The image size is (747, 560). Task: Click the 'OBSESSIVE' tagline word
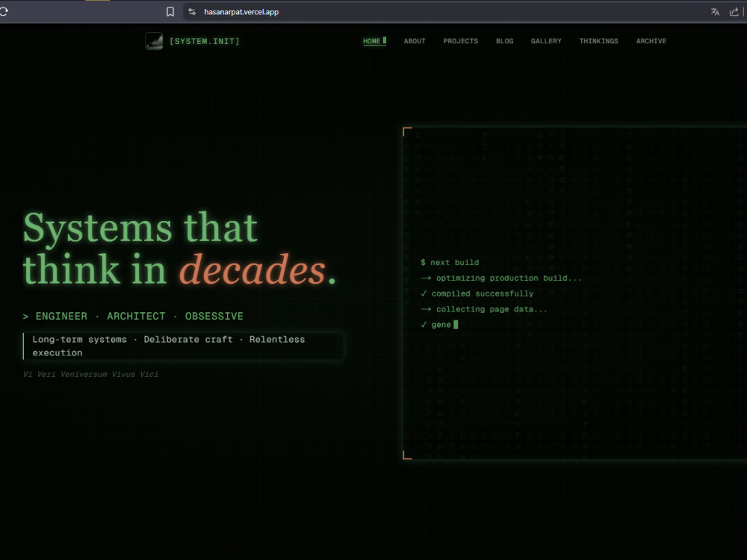(x=214, y=316)
